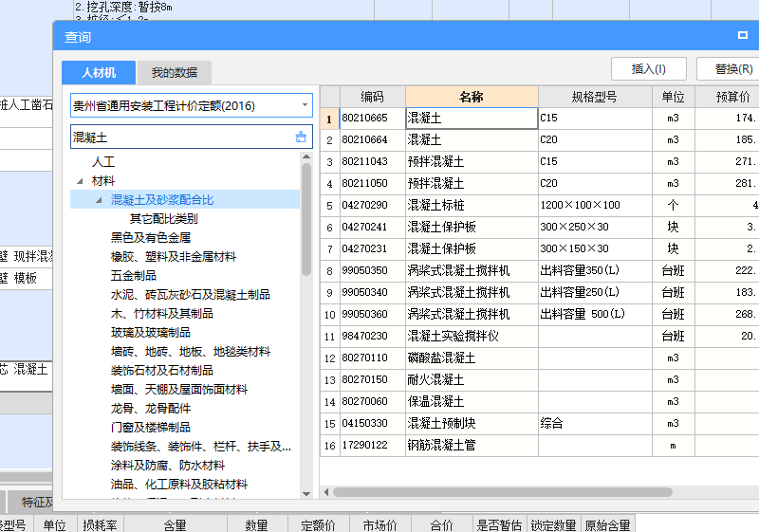Select row 1 code 80210665
759x532 pixels.
pyautogui.click(x=372, y=118)
